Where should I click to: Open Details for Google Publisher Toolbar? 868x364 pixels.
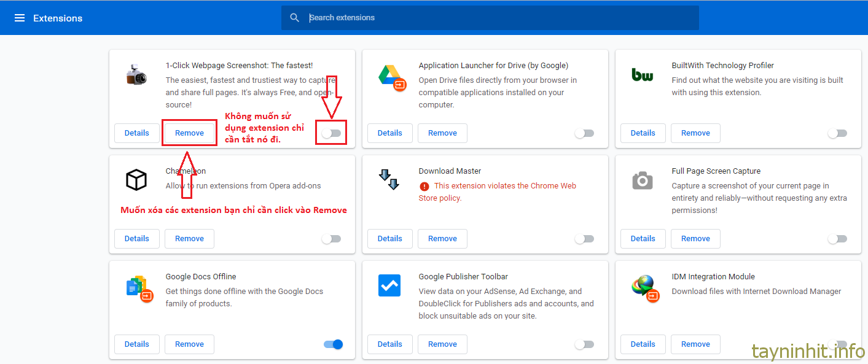[x=390, y=344]
